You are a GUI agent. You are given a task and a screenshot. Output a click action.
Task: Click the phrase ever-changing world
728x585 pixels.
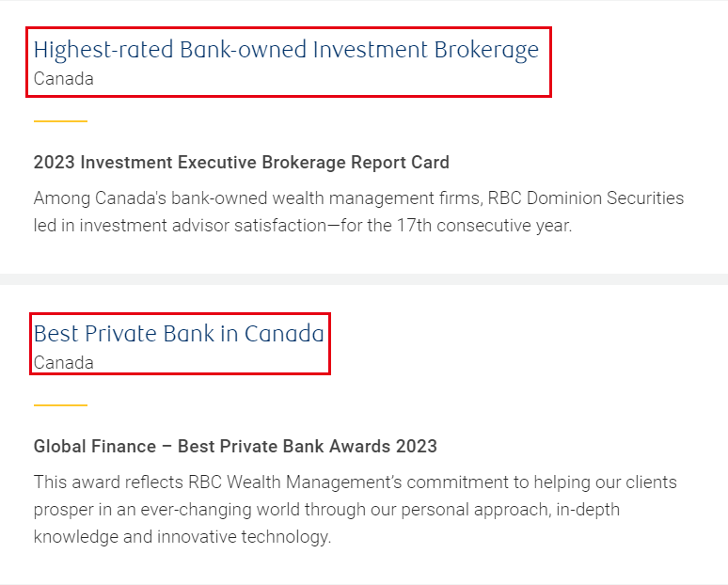(x=220, y=510)
